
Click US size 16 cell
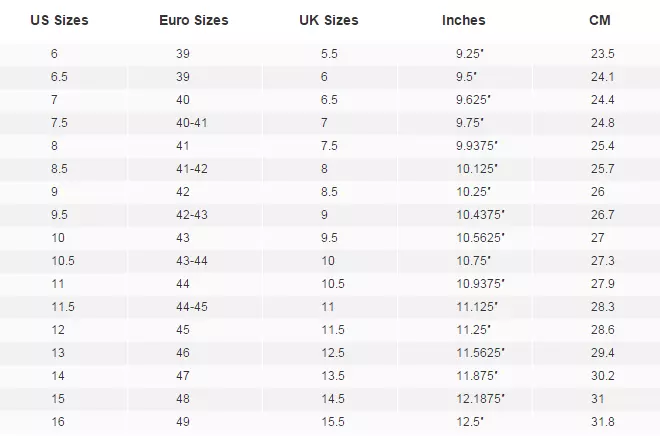point(58,422)
